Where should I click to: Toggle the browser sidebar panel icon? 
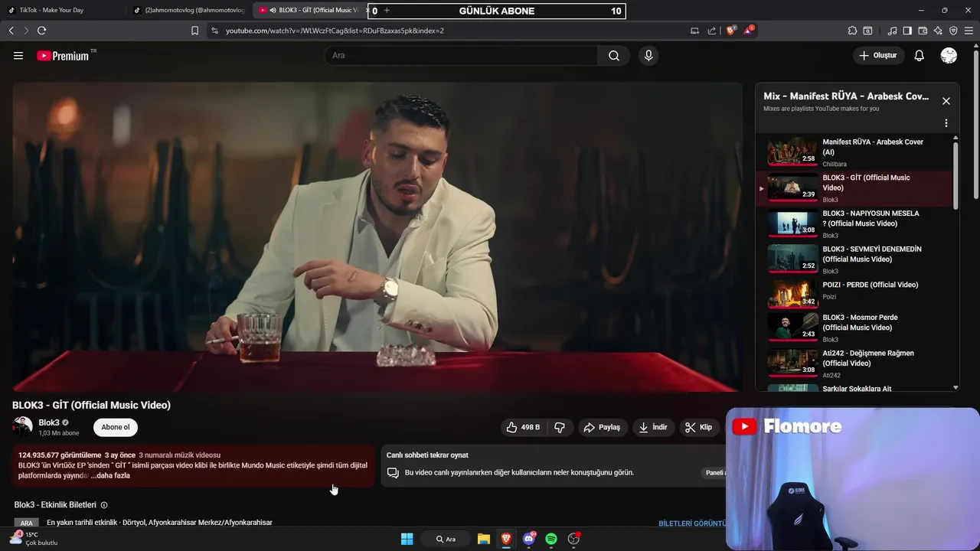[x=907, y=31]
